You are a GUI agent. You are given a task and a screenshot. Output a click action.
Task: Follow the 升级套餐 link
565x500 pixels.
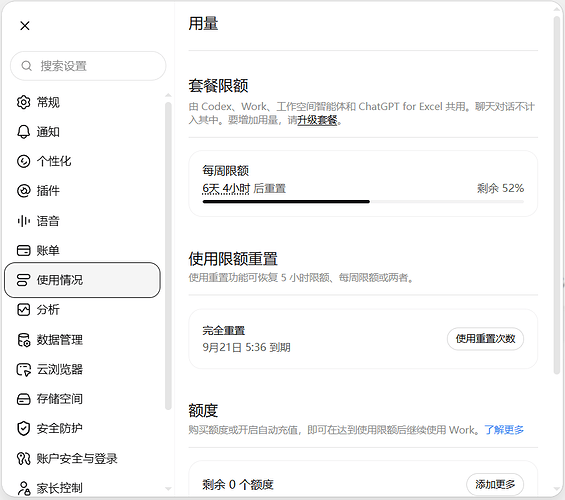(317, 120)
